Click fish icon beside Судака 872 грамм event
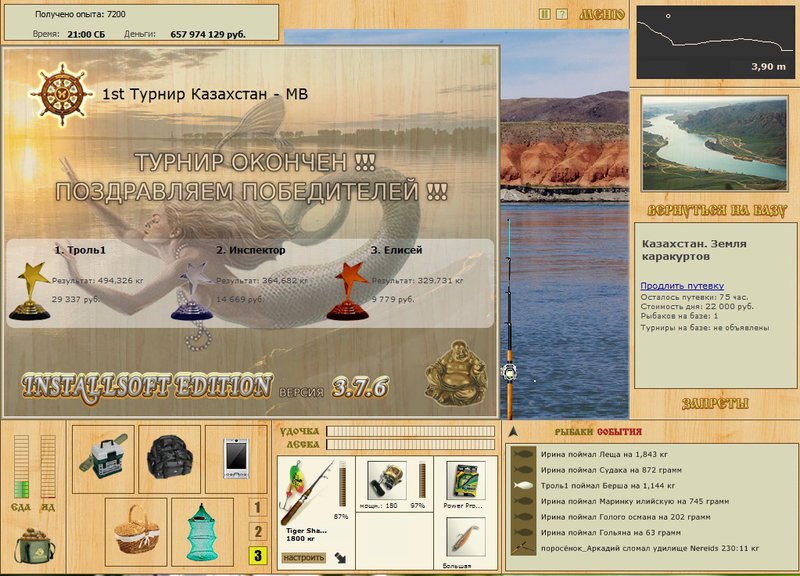Screen dimensions: 800x576 point(522,470)
